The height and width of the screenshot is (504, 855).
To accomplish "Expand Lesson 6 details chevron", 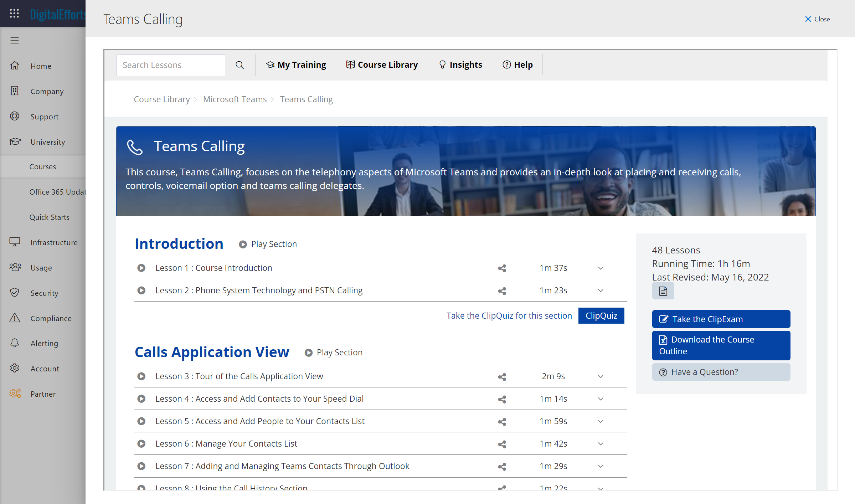I will 601,444.
